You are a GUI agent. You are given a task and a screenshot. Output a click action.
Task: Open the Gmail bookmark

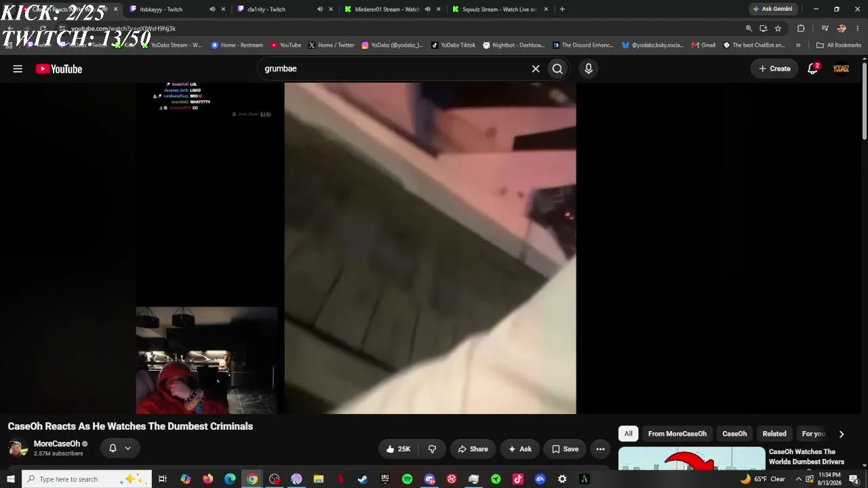(x=703, y=45)
